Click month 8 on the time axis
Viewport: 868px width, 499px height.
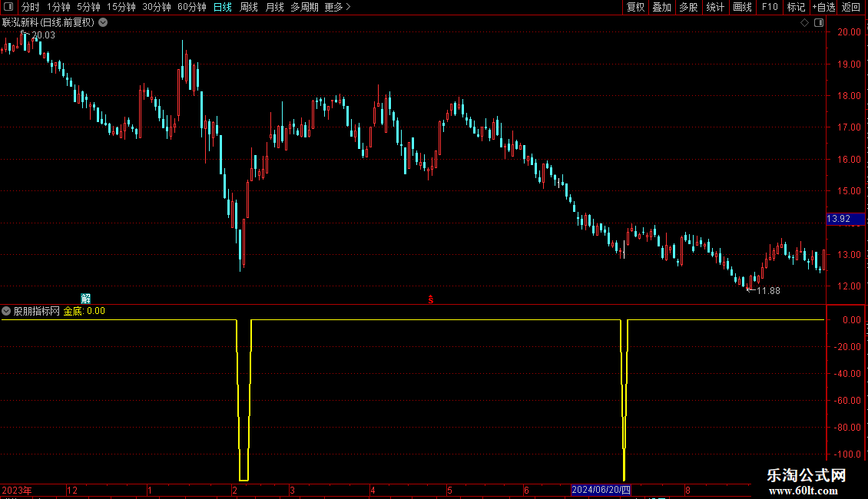click(687, 490)
